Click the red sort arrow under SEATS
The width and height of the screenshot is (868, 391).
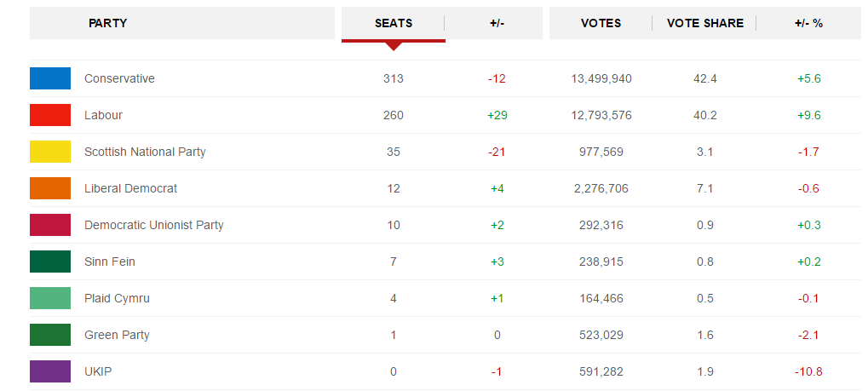393,46
